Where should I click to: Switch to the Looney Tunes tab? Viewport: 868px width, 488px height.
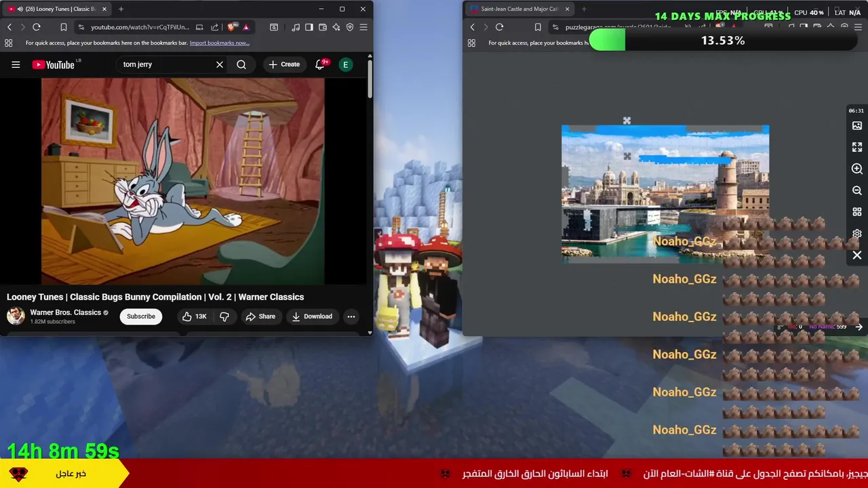coord(57,9)
